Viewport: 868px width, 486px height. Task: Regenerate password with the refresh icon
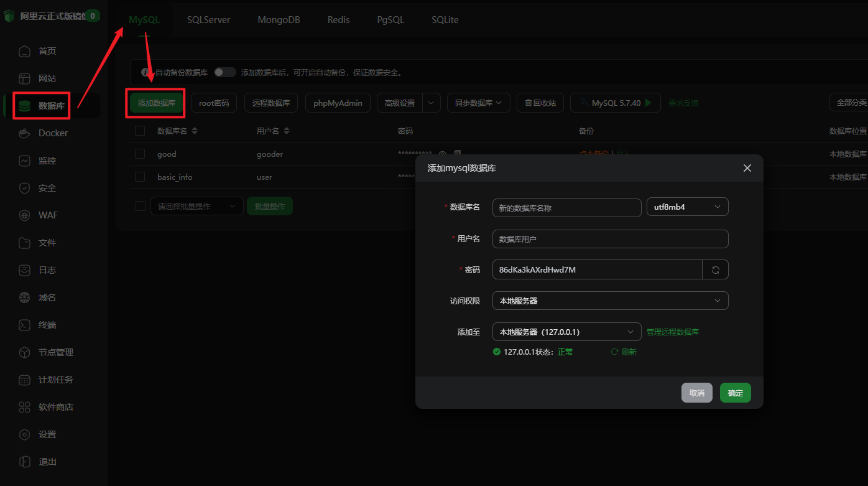[x=715, y=270]
